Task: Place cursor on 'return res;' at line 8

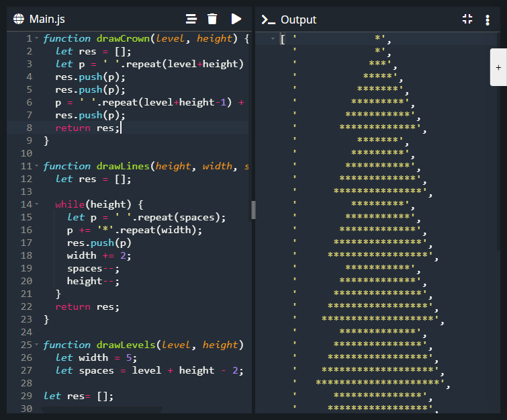Action: tap(87, 128)
